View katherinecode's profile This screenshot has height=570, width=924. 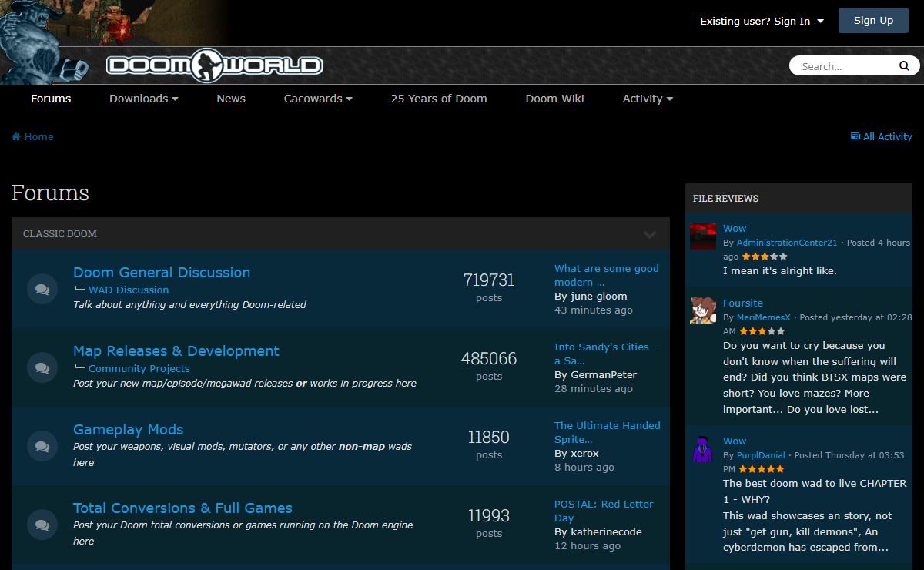pyautogui.click(x=606, y=531)
